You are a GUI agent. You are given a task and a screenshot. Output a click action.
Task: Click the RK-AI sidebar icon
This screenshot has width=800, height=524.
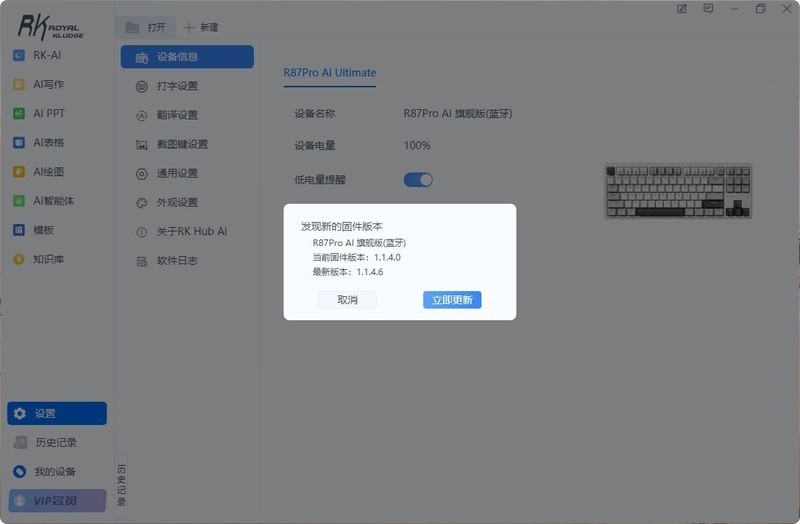click(19, 55)
